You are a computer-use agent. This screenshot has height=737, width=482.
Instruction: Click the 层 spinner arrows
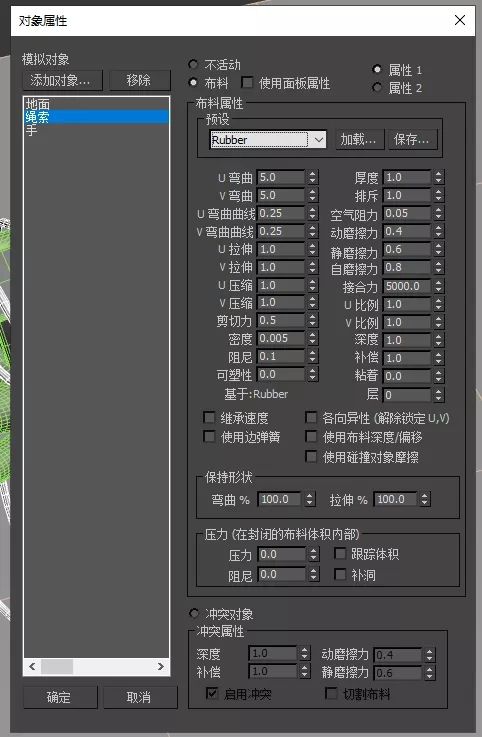coord(438,395)
